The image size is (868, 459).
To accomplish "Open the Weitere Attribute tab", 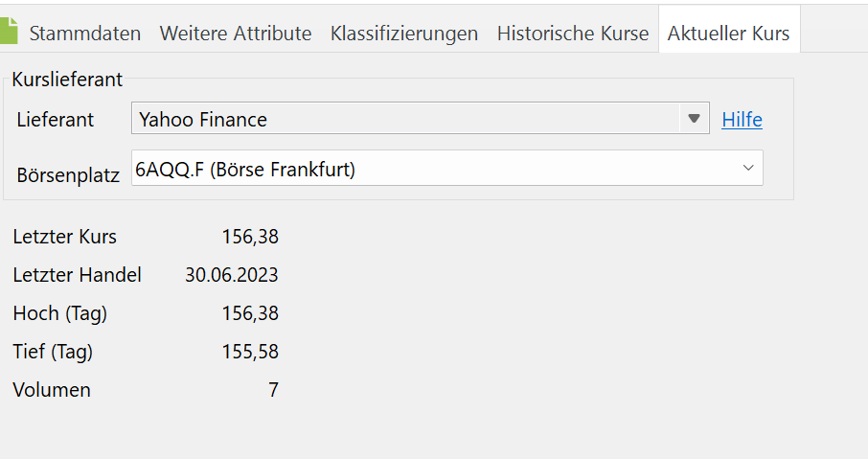I will [x=236, y=34].
